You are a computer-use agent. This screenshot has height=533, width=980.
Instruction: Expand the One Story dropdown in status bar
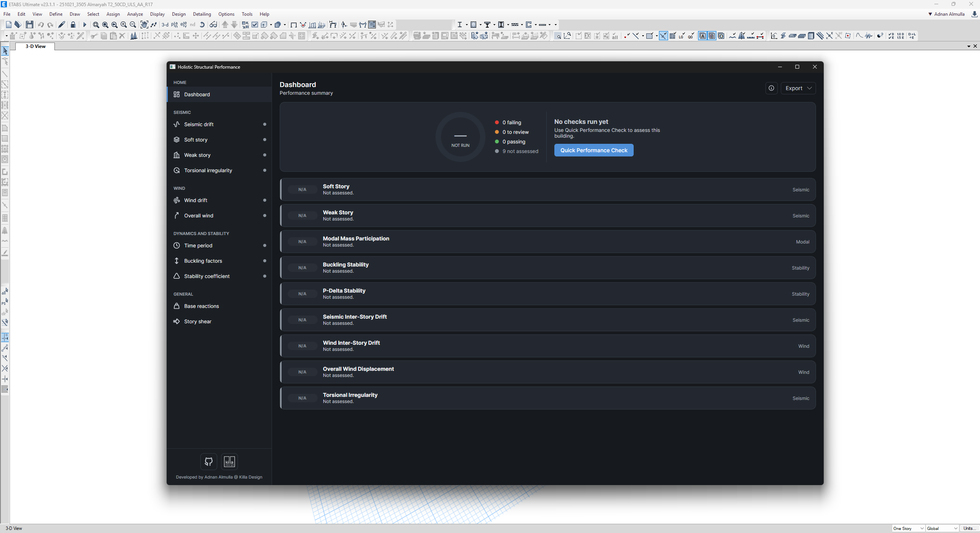coord(908,528)
